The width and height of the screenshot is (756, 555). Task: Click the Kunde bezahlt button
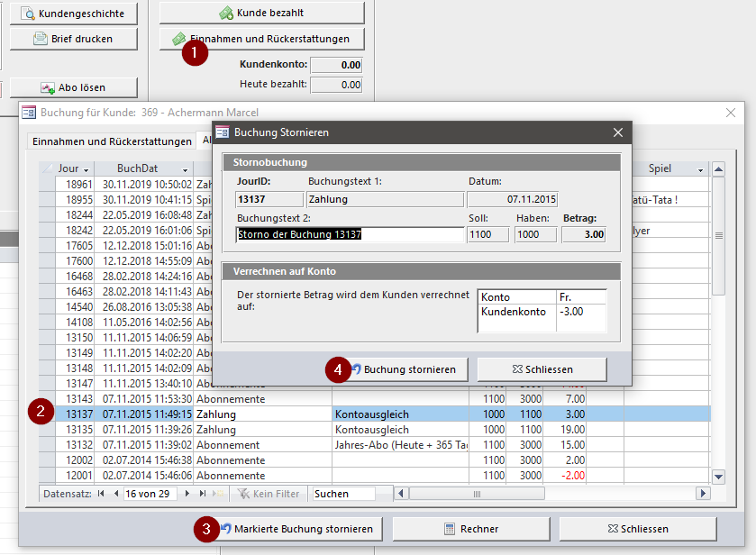point(262,13)
